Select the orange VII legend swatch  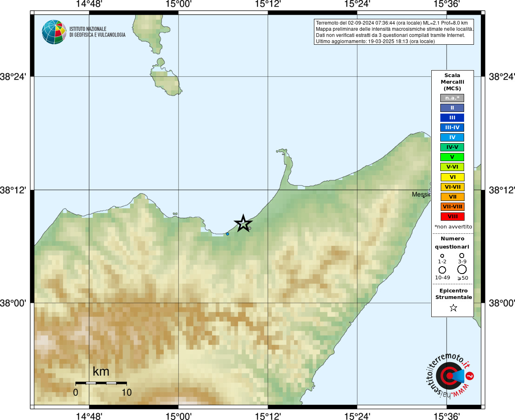[452, 197]
